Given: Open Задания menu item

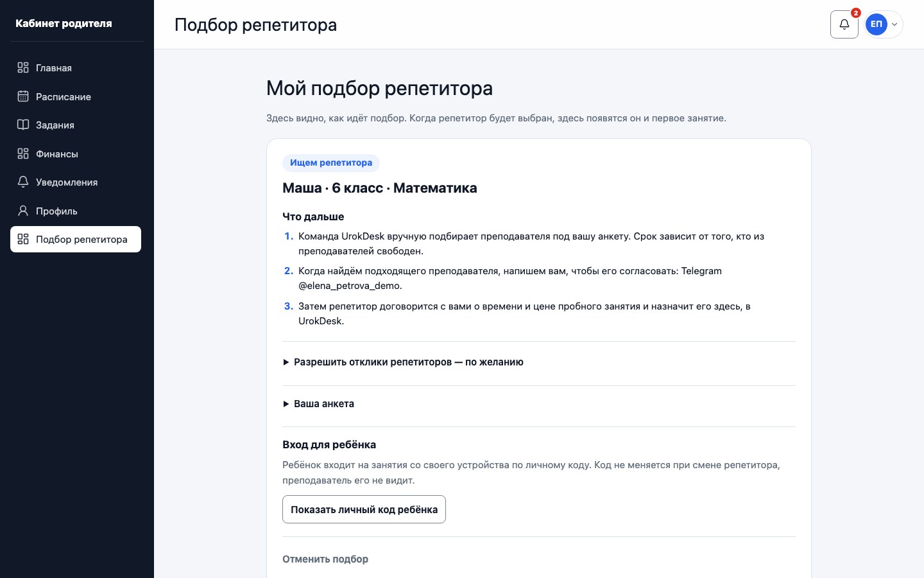Looking at the screenshot, I should (x=76, y=125).
